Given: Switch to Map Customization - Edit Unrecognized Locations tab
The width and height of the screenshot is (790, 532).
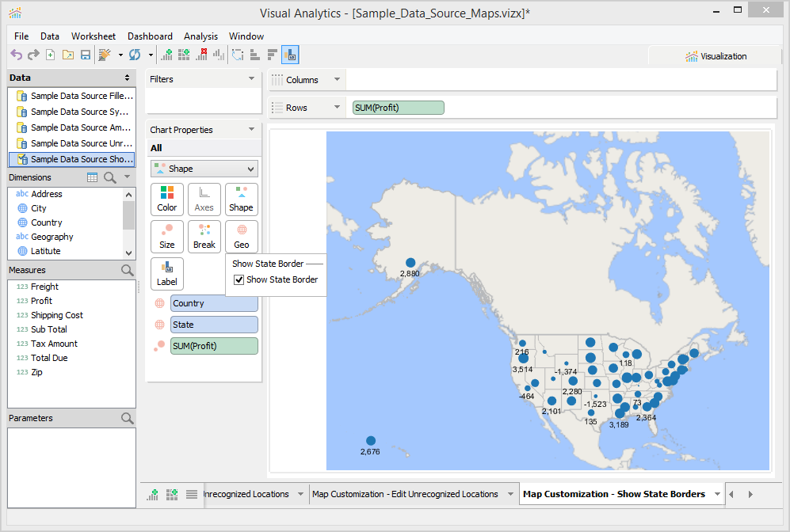Looking at the screenshot, I should (405, 494).
